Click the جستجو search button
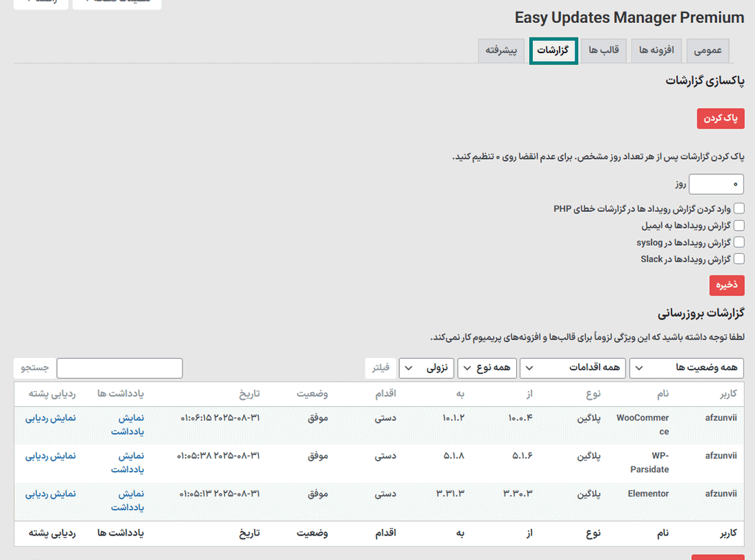This screenshot has height=560, width=755. (x=35, y=368)
